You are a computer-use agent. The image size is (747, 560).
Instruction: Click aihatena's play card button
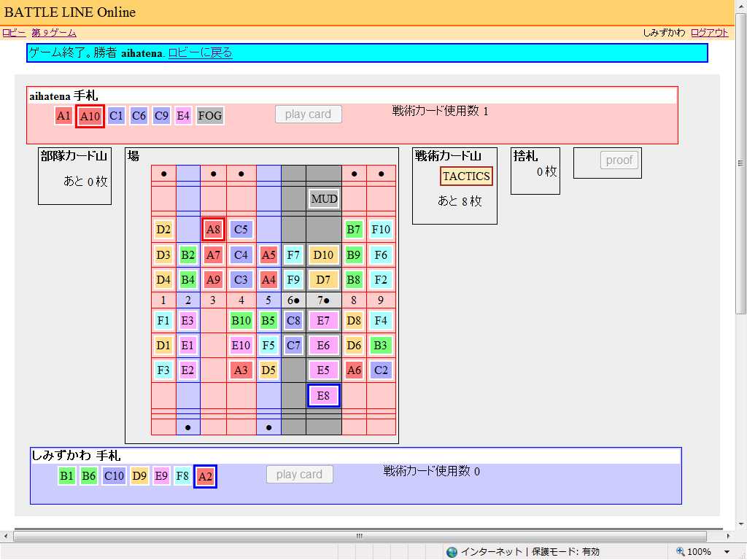(x=309, y=114)
